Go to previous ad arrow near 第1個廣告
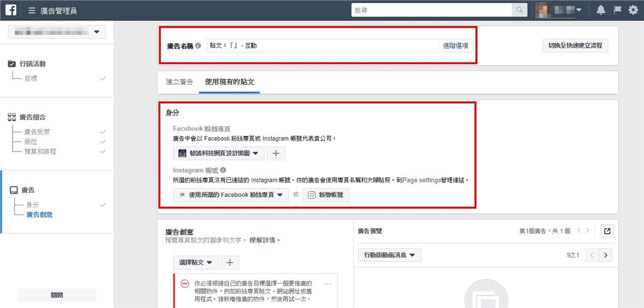 tap(579, 231)
